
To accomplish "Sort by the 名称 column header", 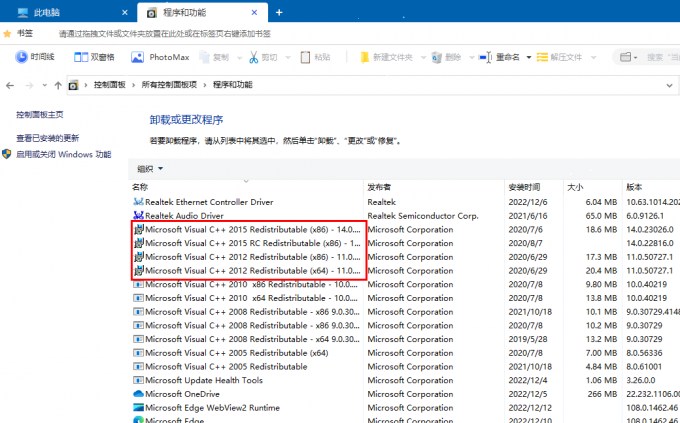I will (x=246, y=187).
